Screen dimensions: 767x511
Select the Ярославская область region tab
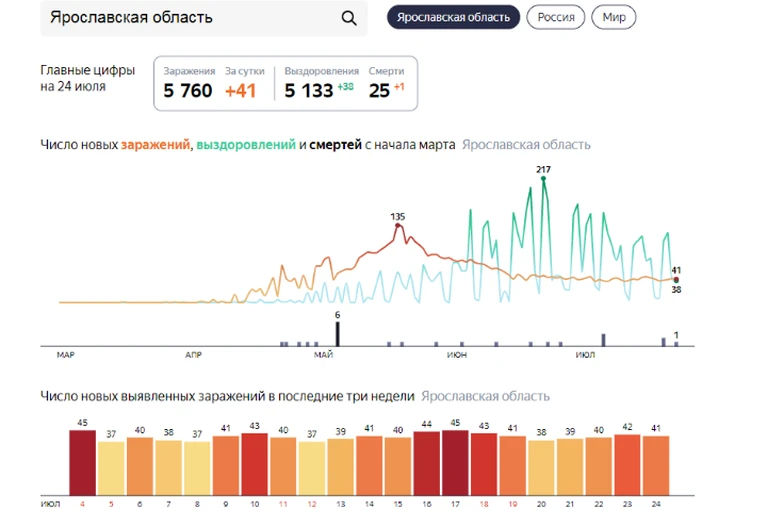(x=453, y=17)
